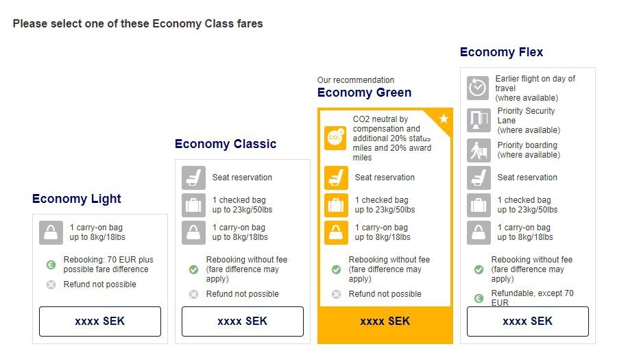Click Economy Green checked bag suitcase icon

click(336, 205)
